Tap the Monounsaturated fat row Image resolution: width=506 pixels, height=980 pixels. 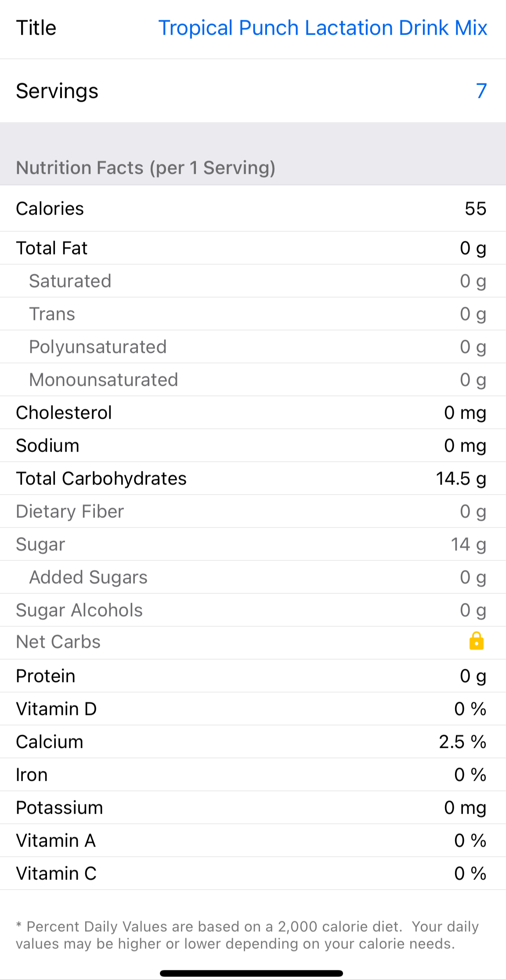pyautogui.click(x=253, y=380)
